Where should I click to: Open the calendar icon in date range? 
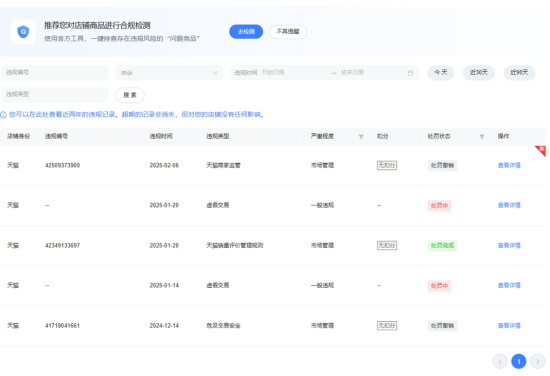coord(410,73)
